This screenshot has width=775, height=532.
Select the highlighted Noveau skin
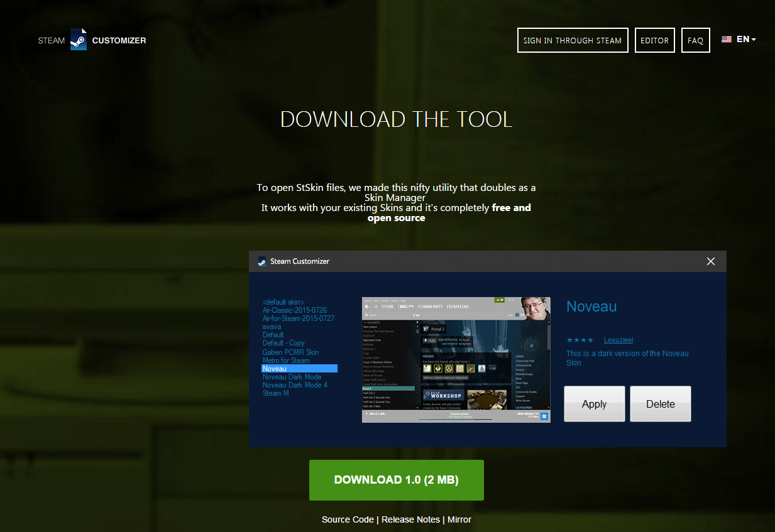300,369
